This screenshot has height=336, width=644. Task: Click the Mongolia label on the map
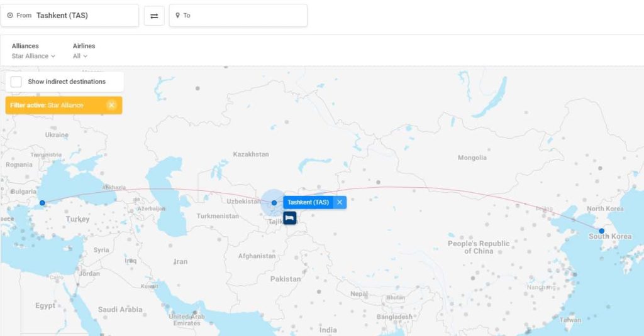click(472, 158)
